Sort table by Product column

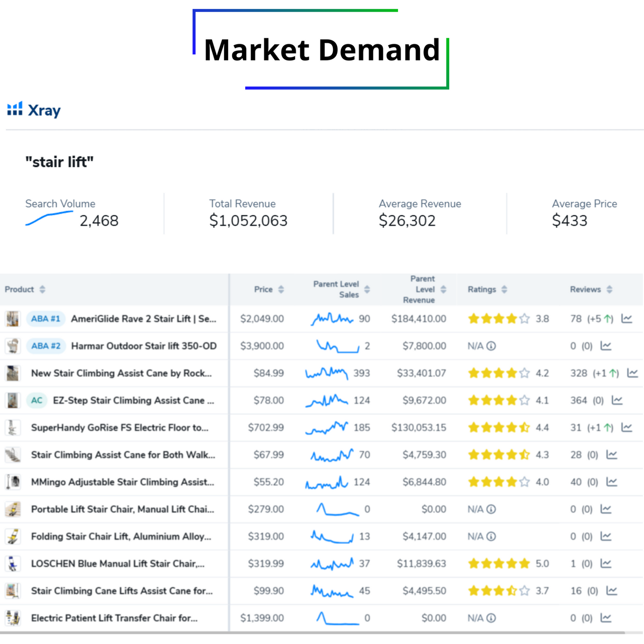tap(42, 289)
